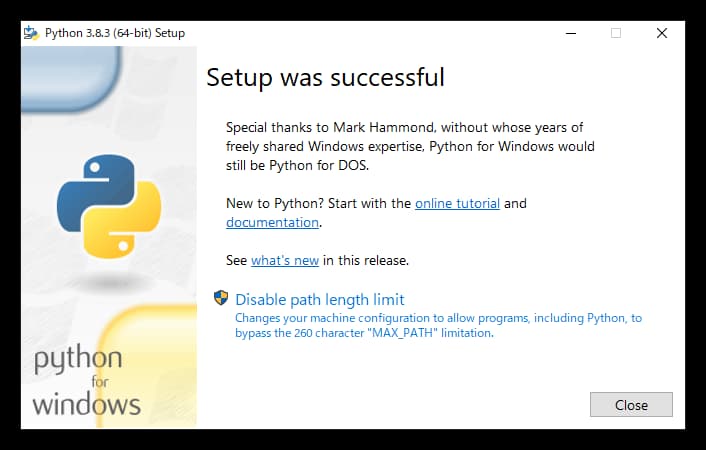This screenshot has height=450, width=706.
Task: Click the Mark Hammond special thanks paragraph
Action: pos(410,146)
